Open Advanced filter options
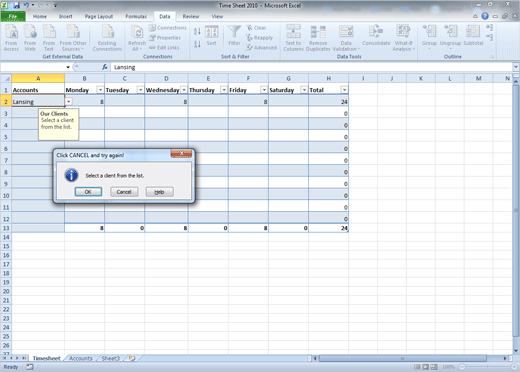 [261, 48]
